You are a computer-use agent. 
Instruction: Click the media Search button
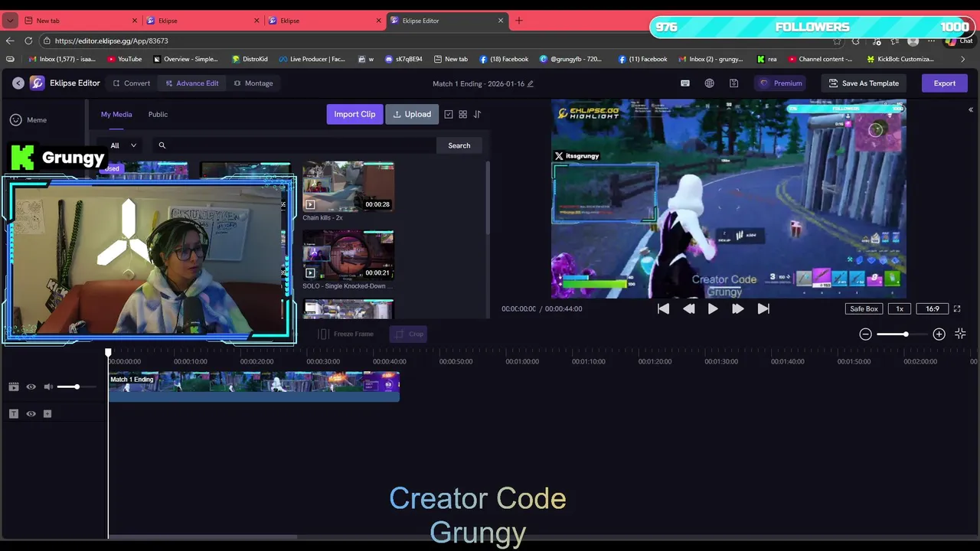coord(459,145)
